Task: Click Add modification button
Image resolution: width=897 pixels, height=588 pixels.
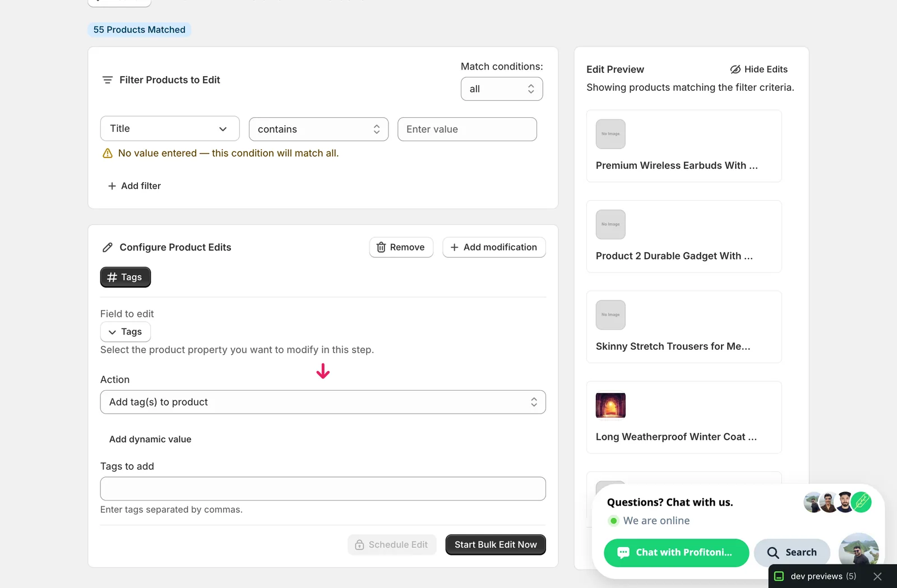Action: (x=494, y=247)
